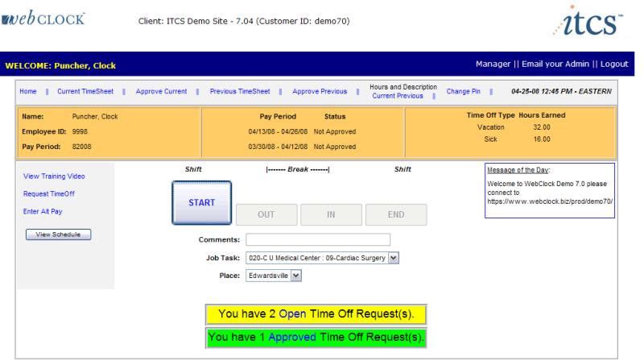The width and height of the screenshot is (644, 361).
Task: Click the IN break button
Action: pyautogui.click(x=331, y=214)
